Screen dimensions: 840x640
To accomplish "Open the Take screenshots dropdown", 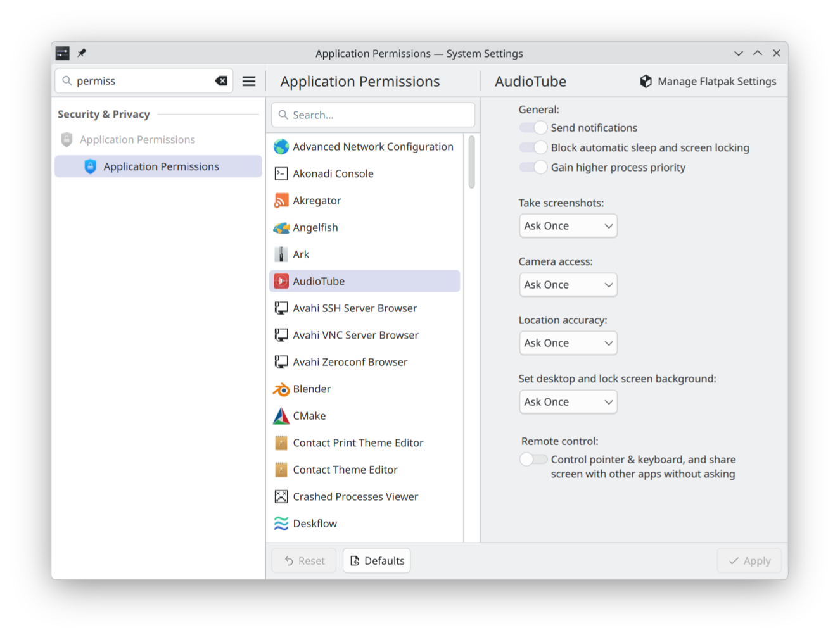I will pos(568,225).
